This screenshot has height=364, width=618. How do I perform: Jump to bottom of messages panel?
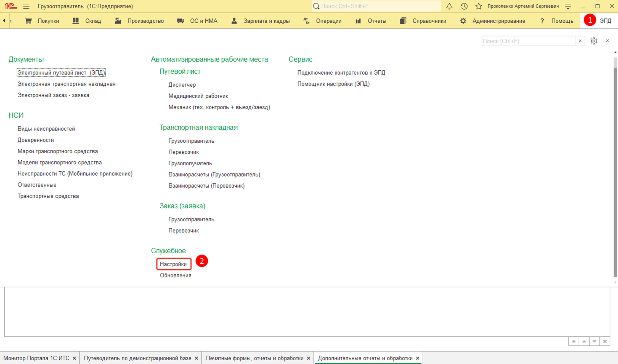(605, 341)
